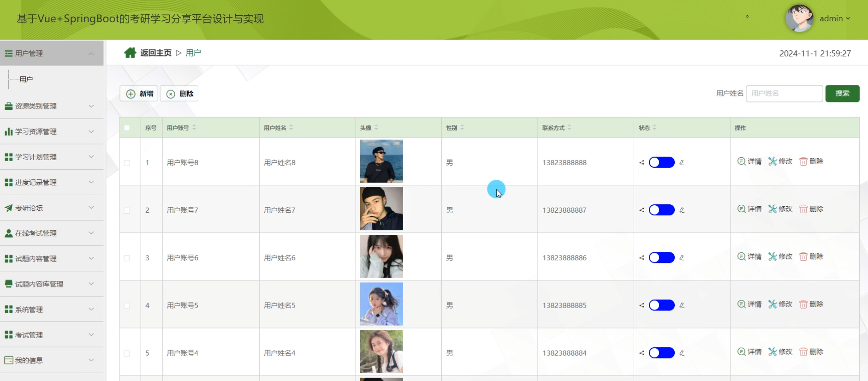
Task: Toggle the status switch for 用户账号4
Action: pos(661,353)
